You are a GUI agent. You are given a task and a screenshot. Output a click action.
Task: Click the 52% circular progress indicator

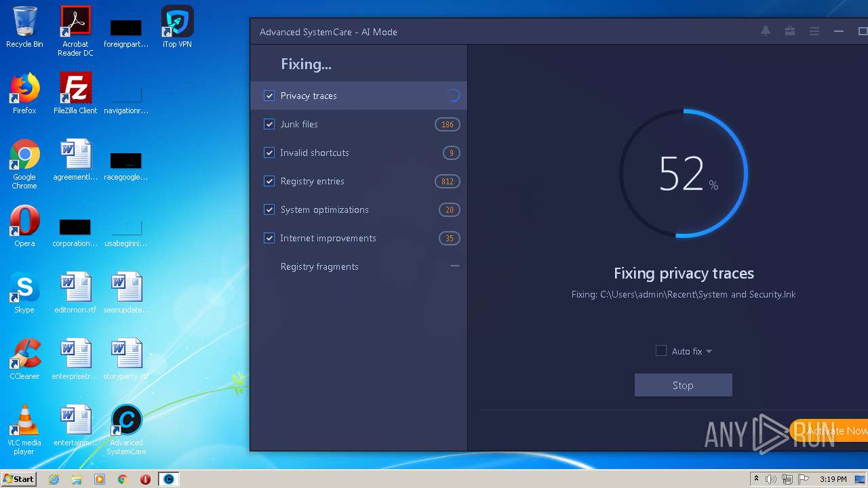coord(684,174)
